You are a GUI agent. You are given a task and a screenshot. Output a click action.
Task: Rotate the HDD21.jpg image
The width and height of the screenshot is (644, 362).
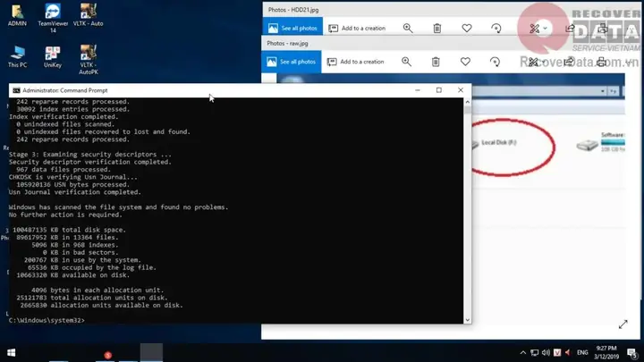[x=496, y=29]
